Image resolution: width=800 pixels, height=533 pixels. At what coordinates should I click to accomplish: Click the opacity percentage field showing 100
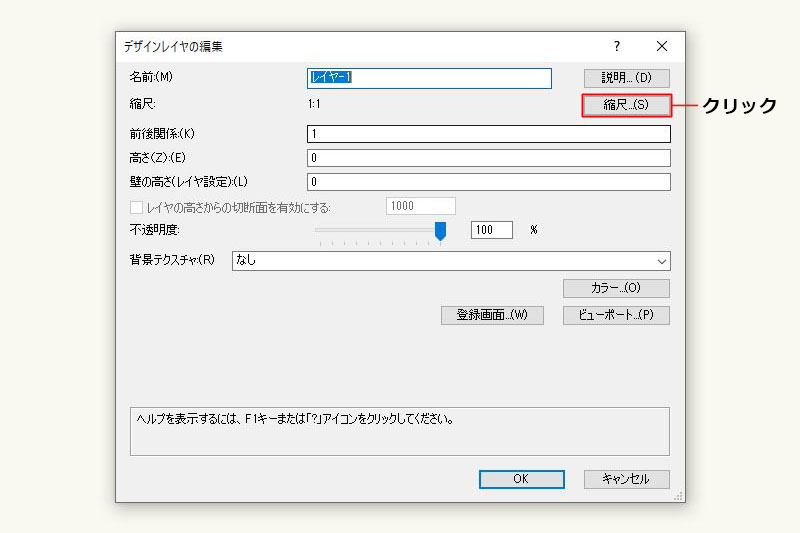coord(491,230)
